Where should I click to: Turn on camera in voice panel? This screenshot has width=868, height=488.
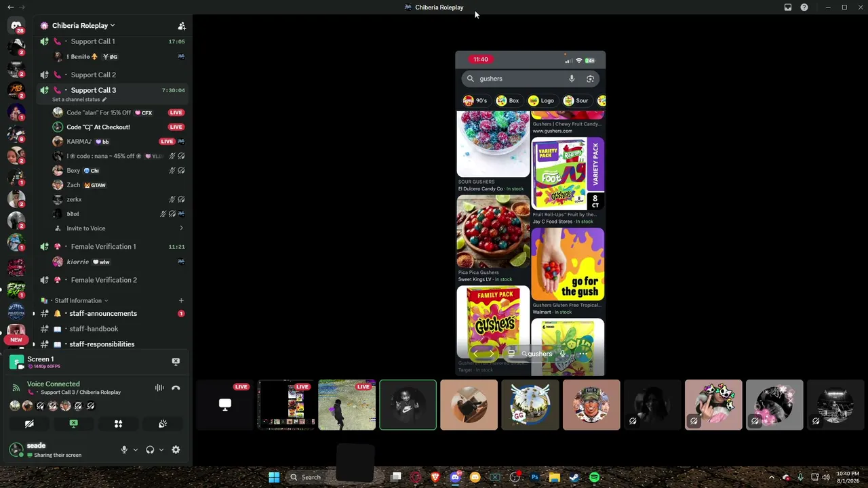coord(29,424)
